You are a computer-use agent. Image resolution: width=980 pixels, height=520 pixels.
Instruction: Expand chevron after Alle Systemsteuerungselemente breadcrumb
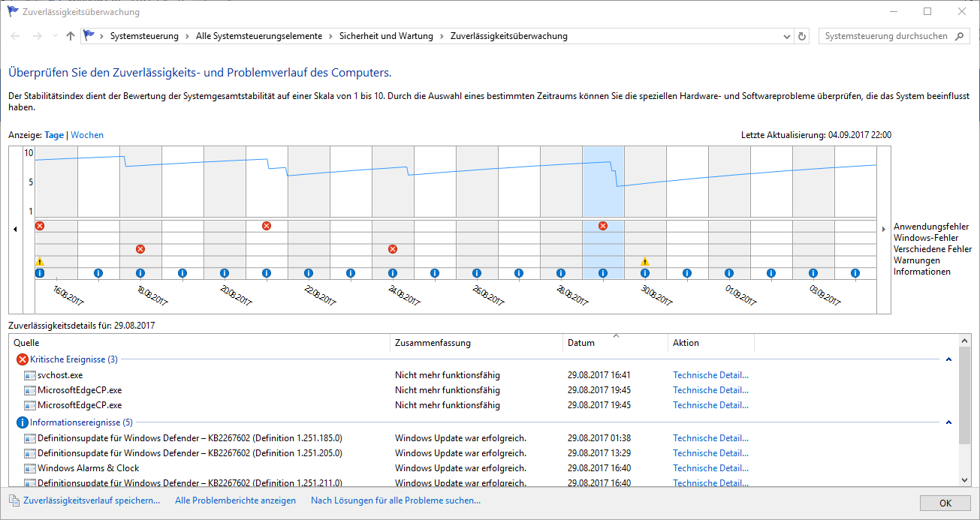[x=330, y=36]
